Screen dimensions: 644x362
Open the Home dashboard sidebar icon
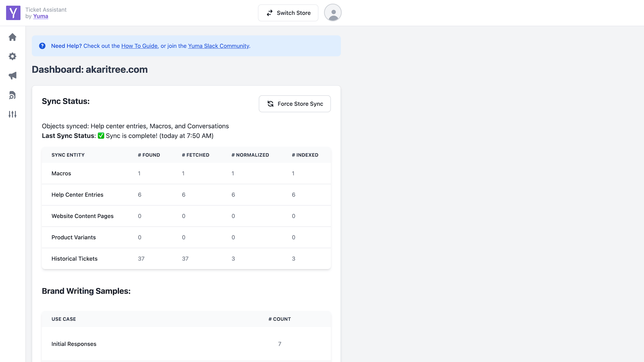click(x=12, y=37)
